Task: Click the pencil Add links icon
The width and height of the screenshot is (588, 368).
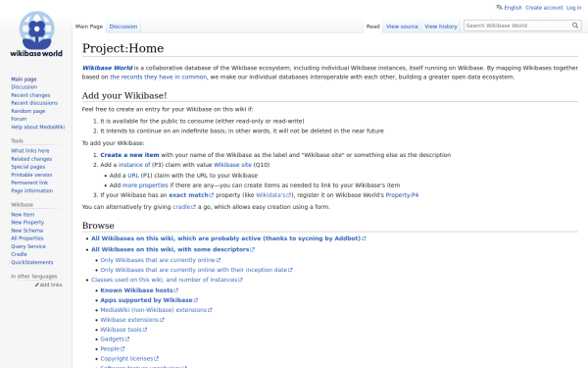Action: tap(37, 285)
